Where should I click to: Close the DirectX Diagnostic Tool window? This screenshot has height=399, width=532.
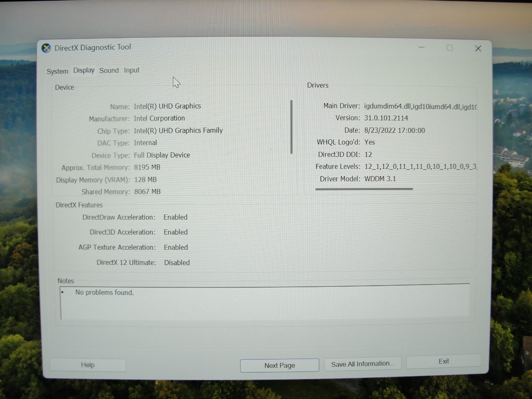point(478,49)
